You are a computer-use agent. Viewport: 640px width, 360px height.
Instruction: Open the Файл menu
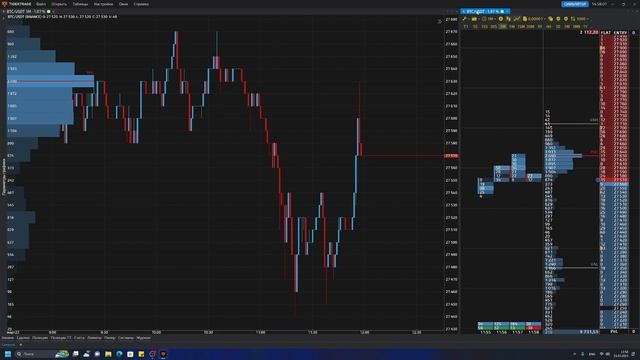point(41,4)
